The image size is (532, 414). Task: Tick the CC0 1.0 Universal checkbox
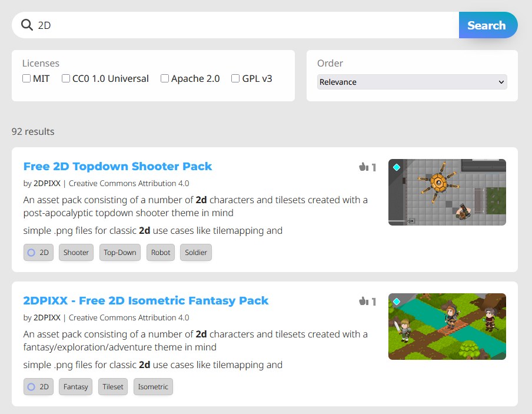pyautogui.click(x=66, y=78)
